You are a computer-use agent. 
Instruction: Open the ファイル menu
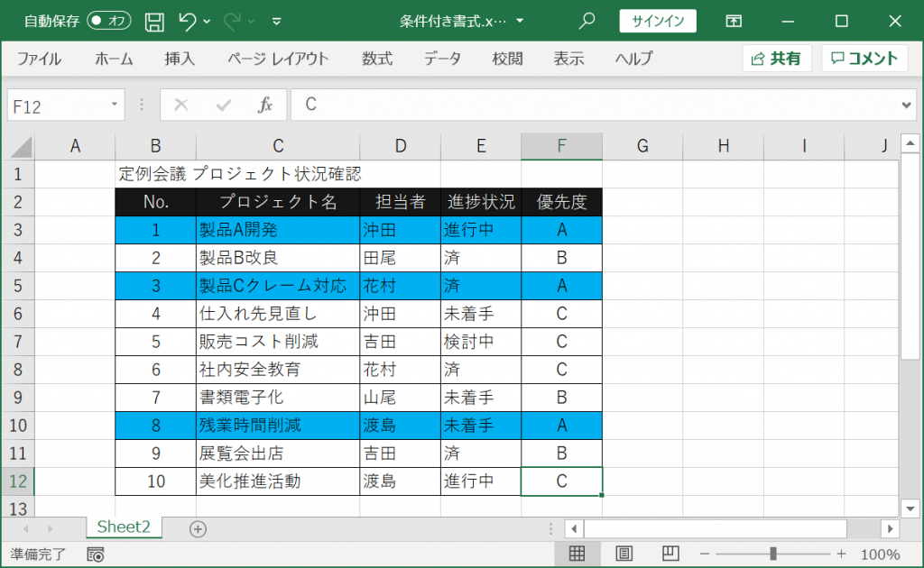[x=39, y=59]
